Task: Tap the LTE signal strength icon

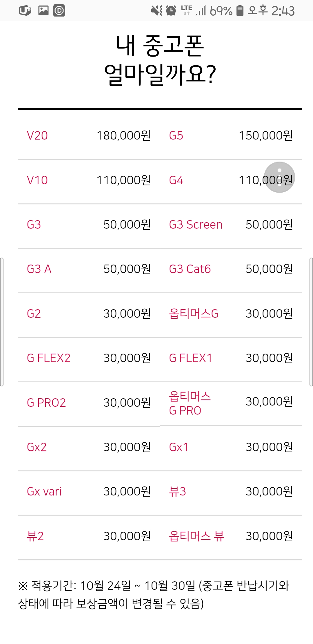Action: click(x=193, y=10)
